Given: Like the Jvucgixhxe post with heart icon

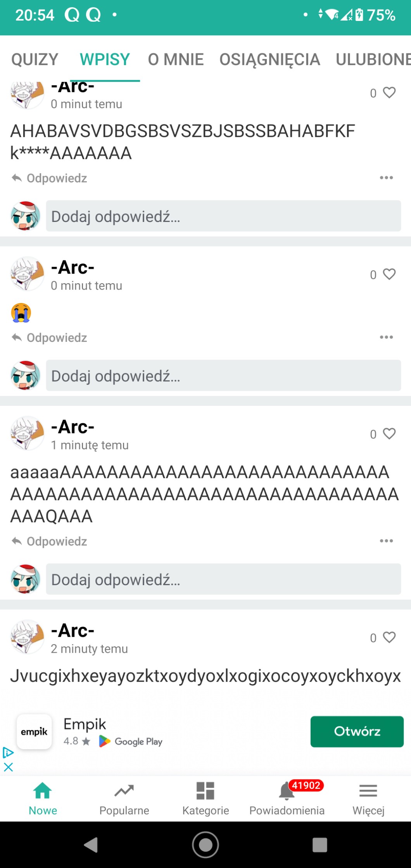Looking at the screenshot, I should 389,638.
